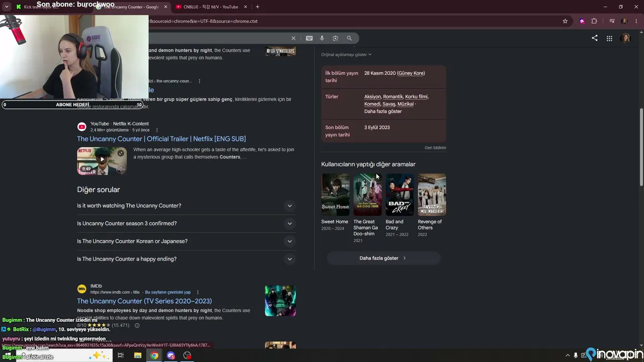Open more options for the-uncanny-counter result
Image resolution: width=644 pixels, height=362 pixels.
click(199, 81)
